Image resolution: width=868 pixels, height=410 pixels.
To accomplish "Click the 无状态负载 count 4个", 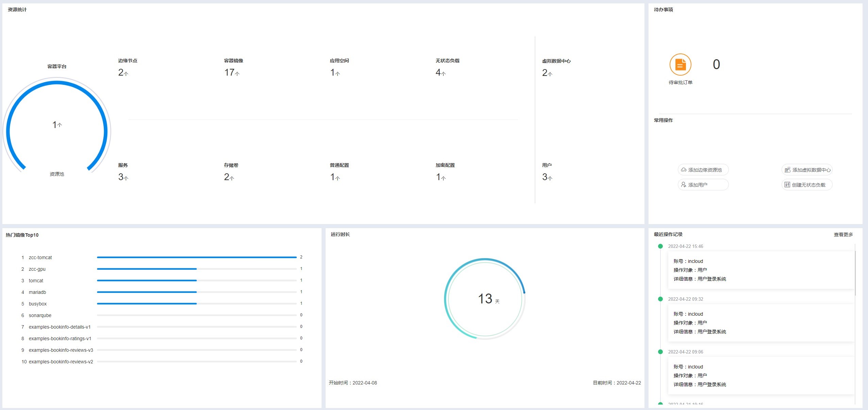I will (440, 73).
